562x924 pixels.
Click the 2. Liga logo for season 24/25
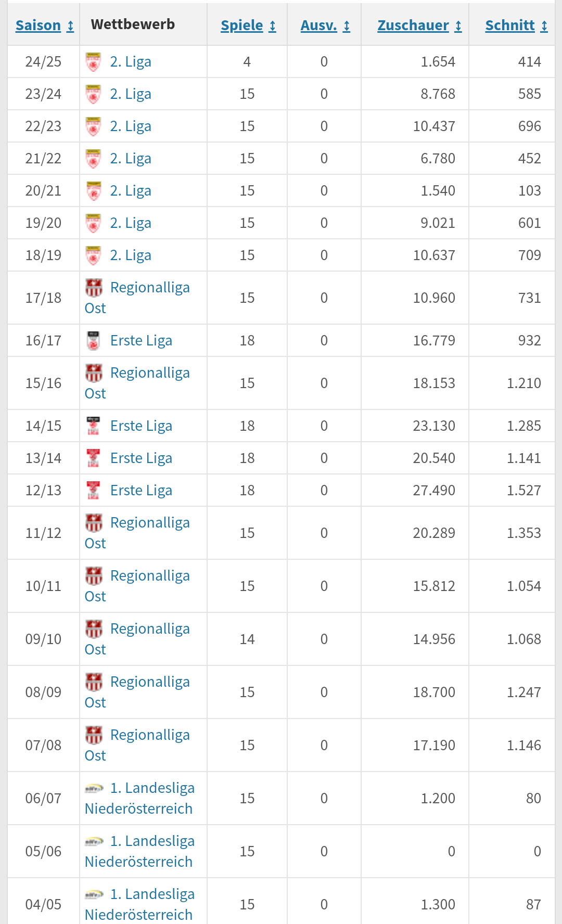[x=94, y=62]
